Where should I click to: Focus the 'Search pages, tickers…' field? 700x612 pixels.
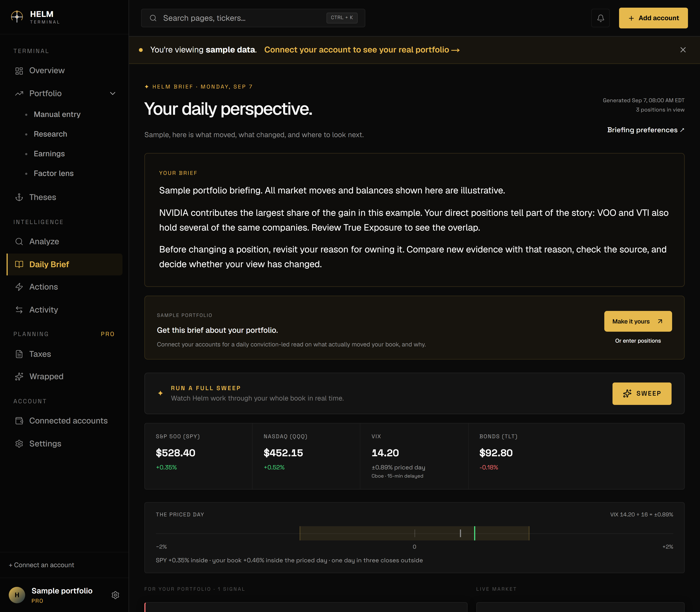253,18
